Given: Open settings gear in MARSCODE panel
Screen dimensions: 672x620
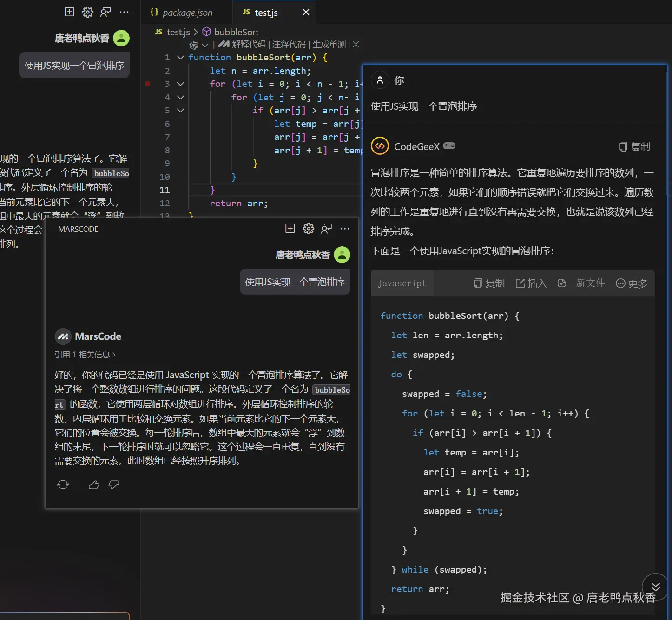Looking at the screenshot, I should tap(309, 228).
